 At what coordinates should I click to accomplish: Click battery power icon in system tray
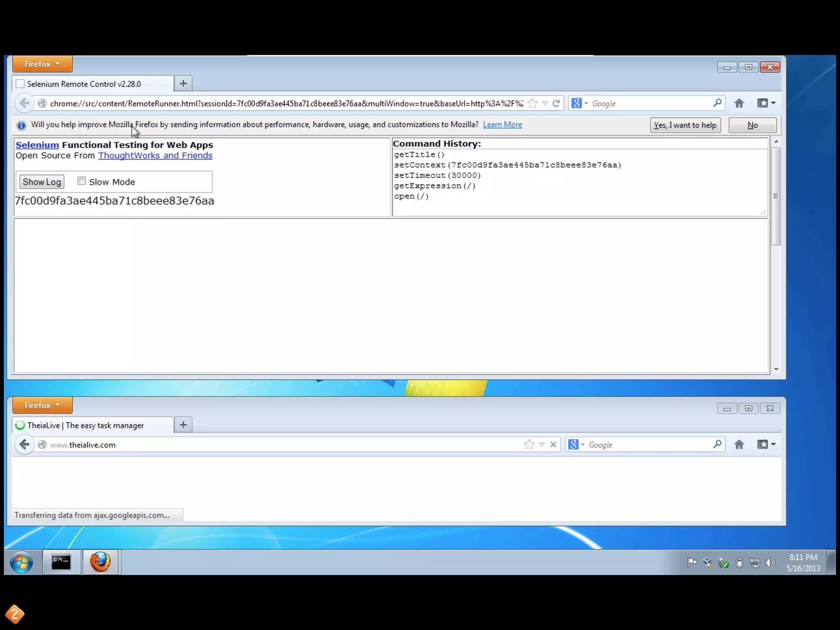point(740,563)
